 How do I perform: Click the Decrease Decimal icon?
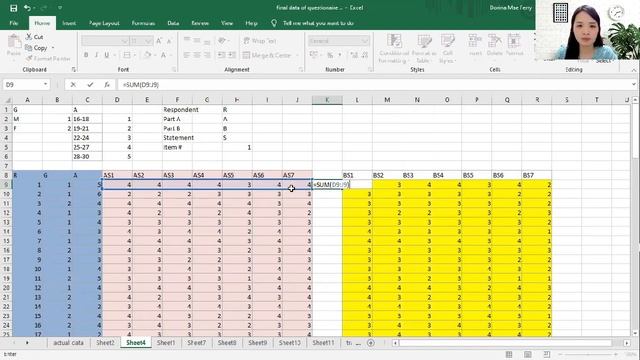point(364,55)
